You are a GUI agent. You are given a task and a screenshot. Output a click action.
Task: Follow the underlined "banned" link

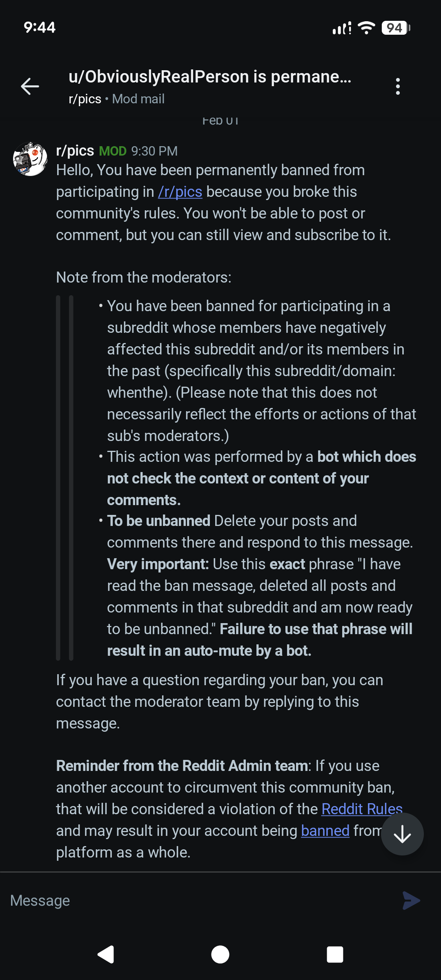[x=325, y=831]
